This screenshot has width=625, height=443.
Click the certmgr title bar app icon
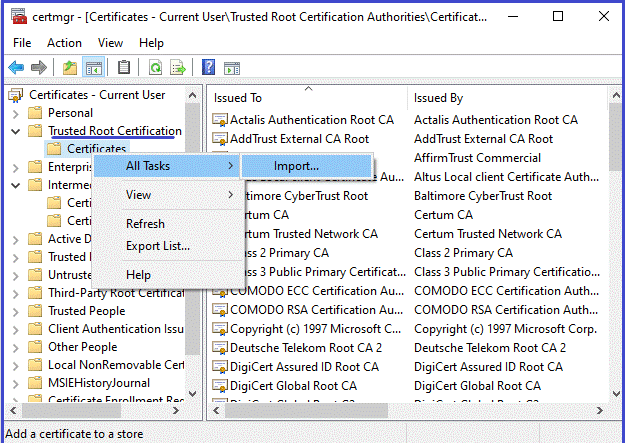18,17
